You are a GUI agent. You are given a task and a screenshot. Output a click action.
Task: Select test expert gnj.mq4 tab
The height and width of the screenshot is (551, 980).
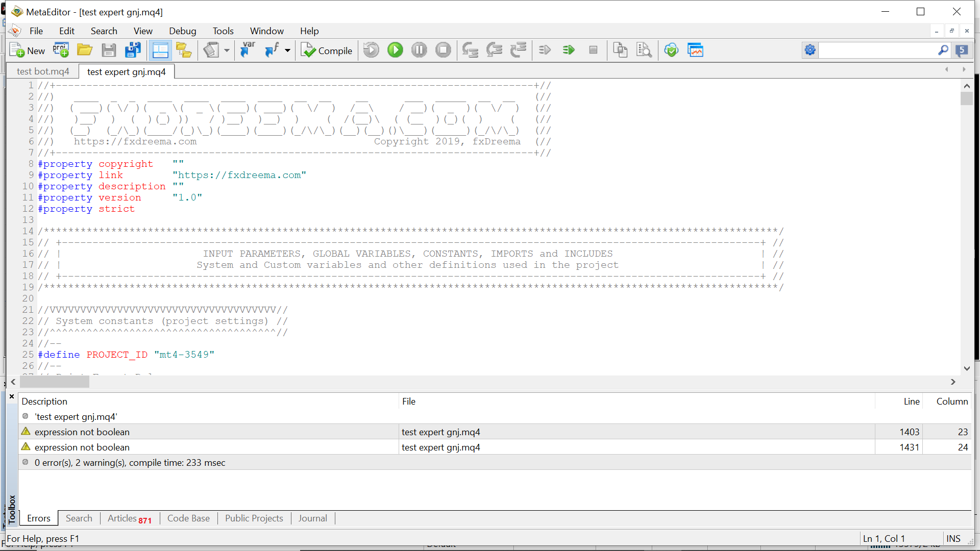pyautogui.click(x=127, y=71)
